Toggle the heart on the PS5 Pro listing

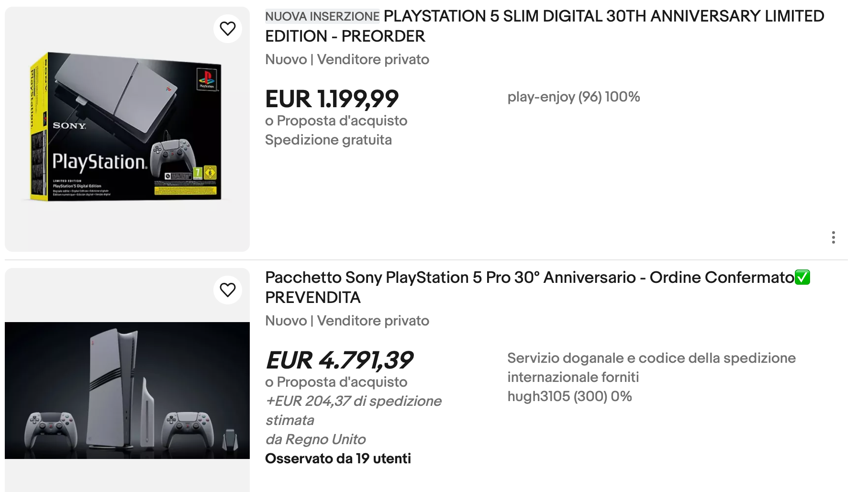pos(228,290)
